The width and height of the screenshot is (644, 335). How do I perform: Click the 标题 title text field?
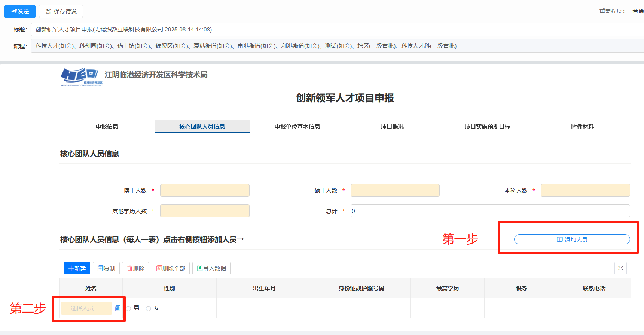337,30
